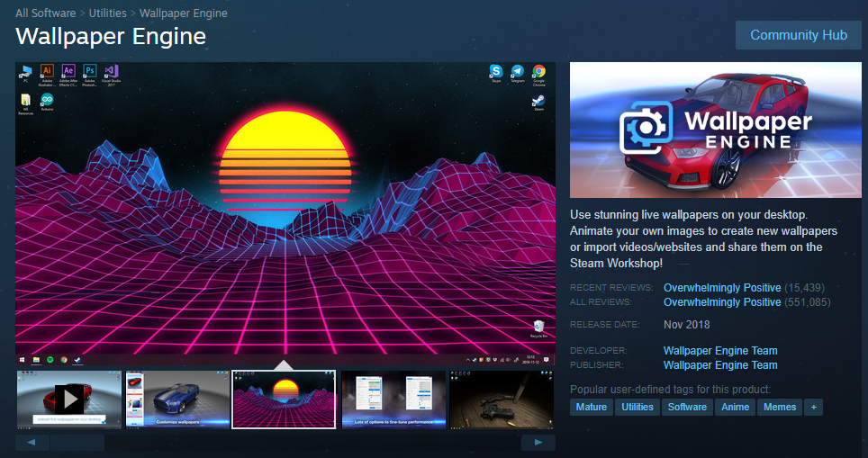Click the retro sun in main screenshot
Image resolution: width=868 pixels, height=458 pixels.
click(285, 160)
